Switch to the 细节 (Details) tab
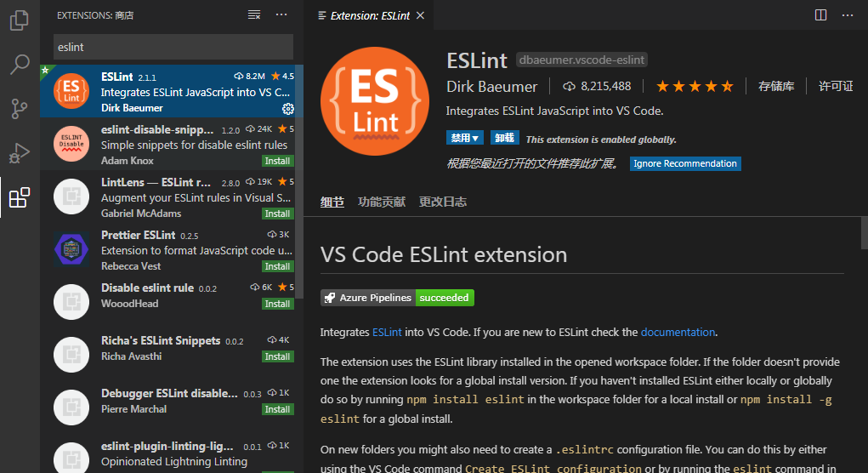868x473 pixels. (332, 202)
